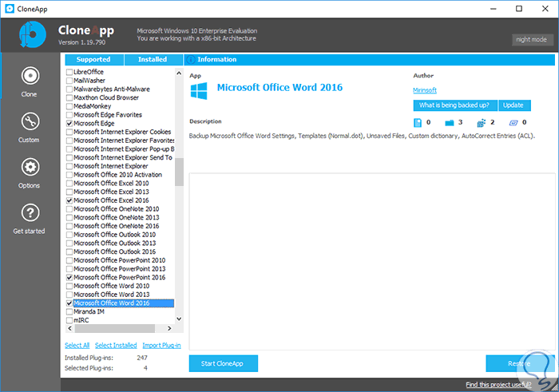The width and height of the screenshot is (559, 392).
Task: Click the Windows logo app icon
Action: (x=199, y=91)
